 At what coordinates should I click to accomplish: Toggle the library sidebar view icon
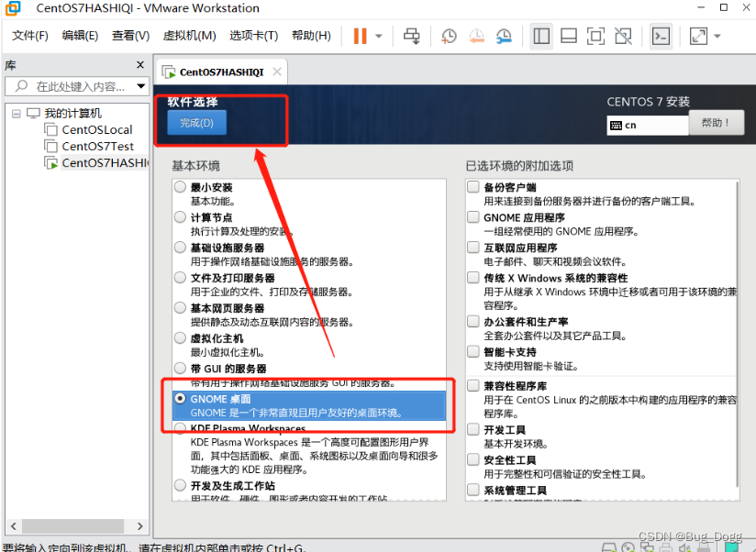pos(541,36)
